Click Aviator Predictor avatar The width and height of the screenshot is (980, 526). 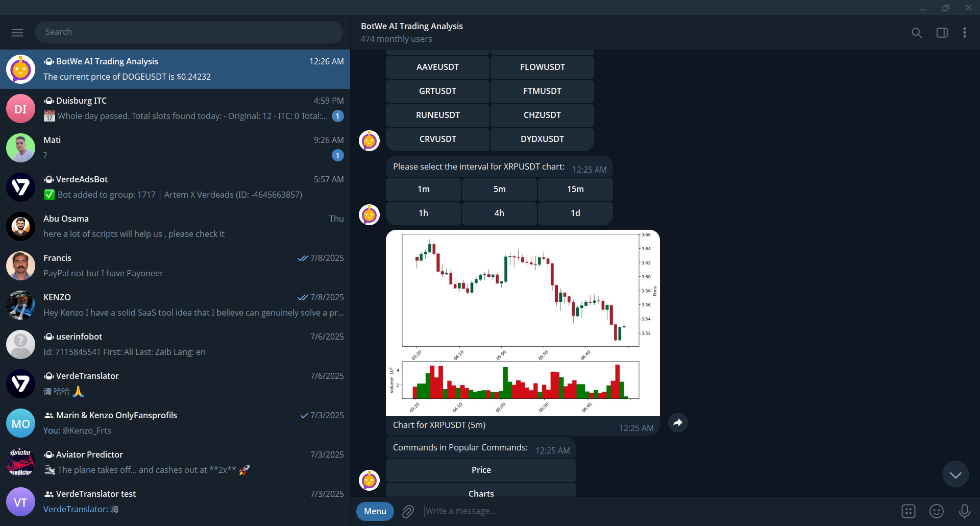point(20,463)
